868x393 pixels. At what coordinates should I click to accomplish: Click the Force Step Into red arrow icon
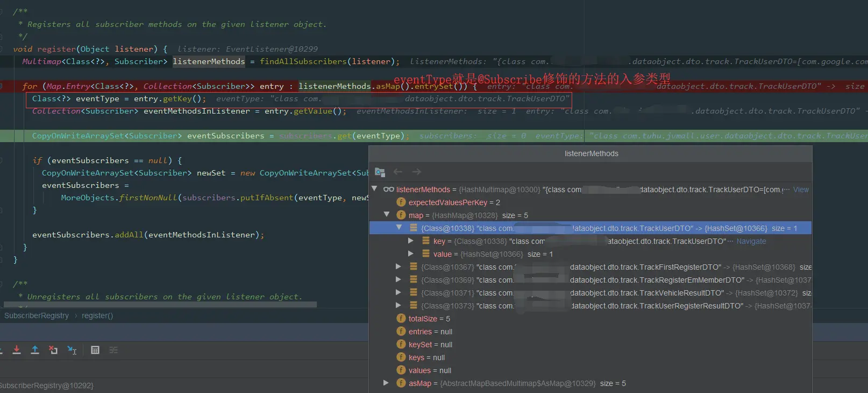[17, 350]
